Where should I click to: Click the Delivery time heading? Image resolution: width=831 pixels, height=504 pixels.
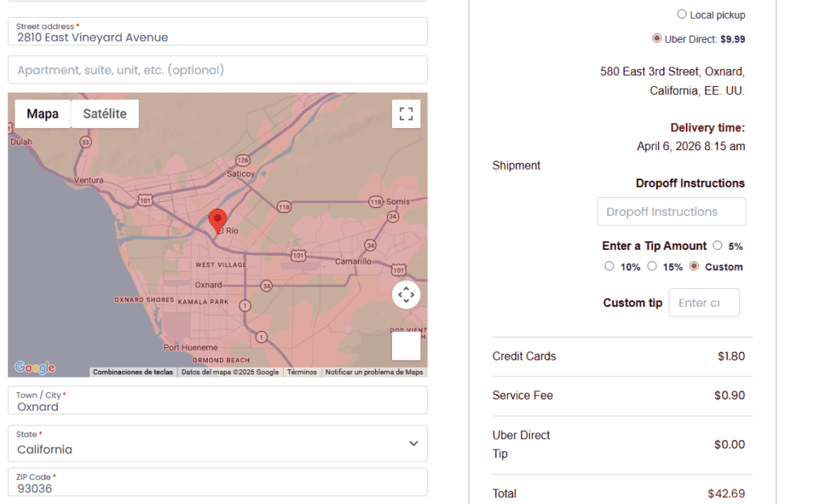coord(708,127)
